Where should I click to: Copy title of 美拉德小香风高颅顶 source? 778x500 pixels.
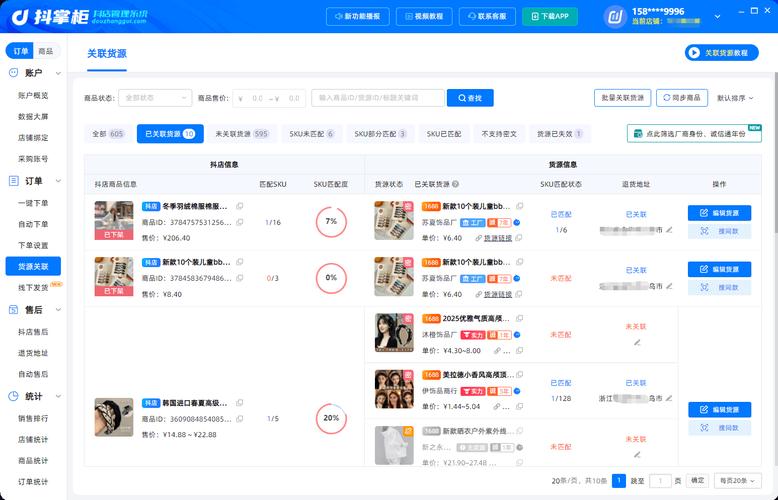[519, 375]
